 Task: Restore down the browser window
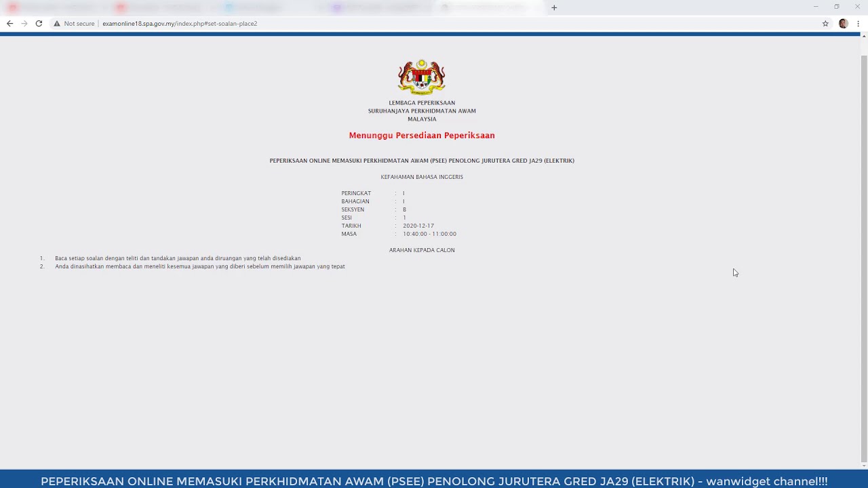(837, 7)
